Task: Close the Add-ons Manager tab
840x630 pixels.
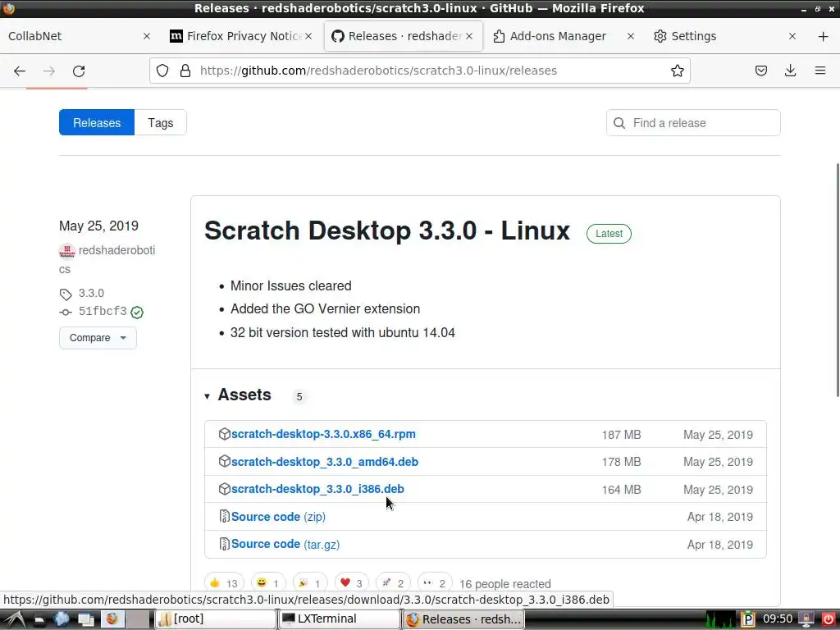Action: 631,36
